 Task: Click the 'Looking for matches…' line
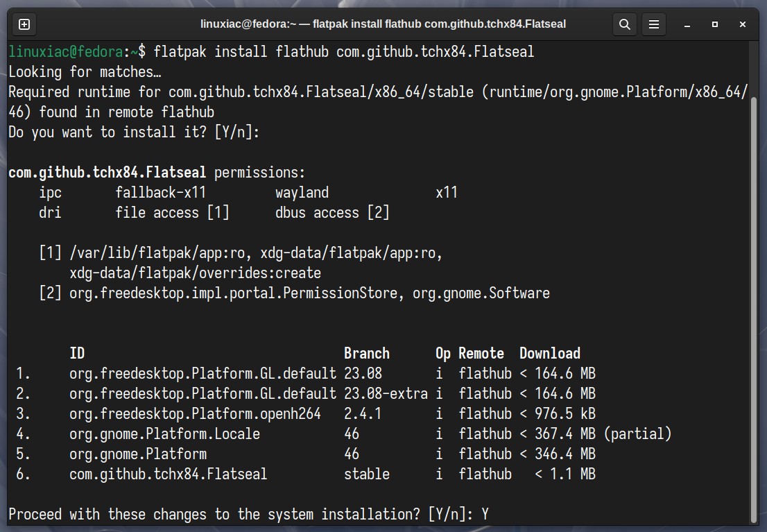(x=85, y=72)
